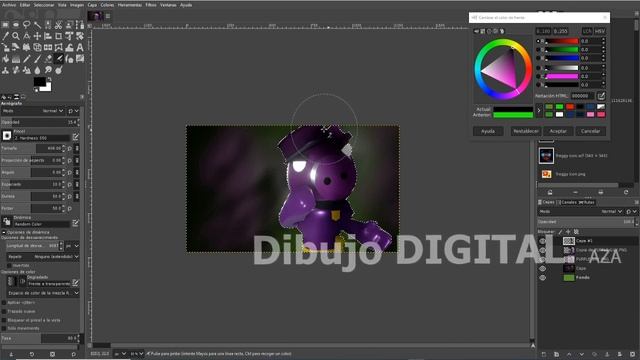
Task: Select the Paintbrush tool
Action: point(37,59)
